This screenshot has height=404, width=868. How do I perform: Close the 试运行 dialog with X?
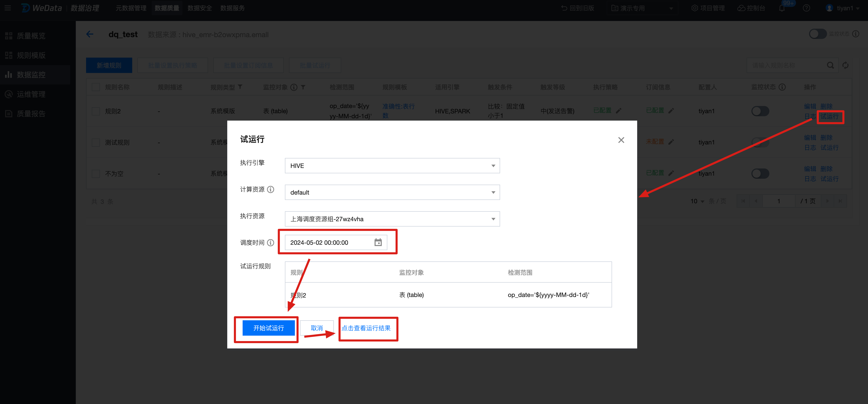[621, 140]
